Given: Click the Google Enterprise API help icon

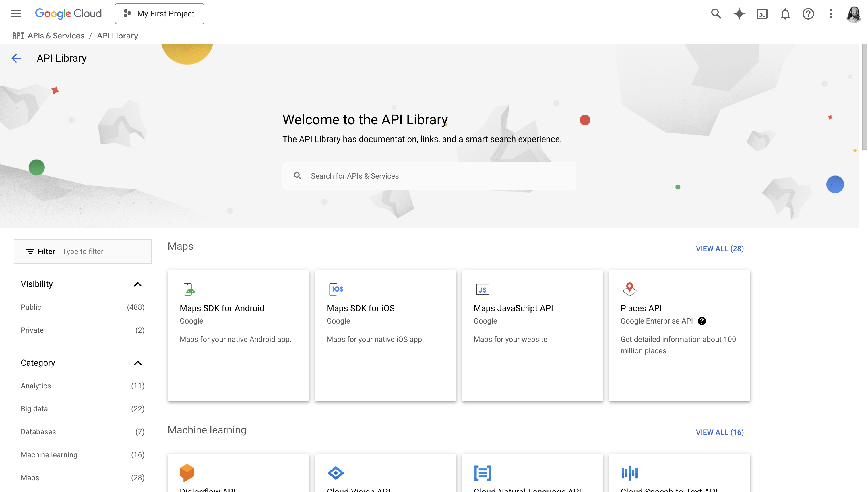Looking at the screenshot, I should coord(702,321).
